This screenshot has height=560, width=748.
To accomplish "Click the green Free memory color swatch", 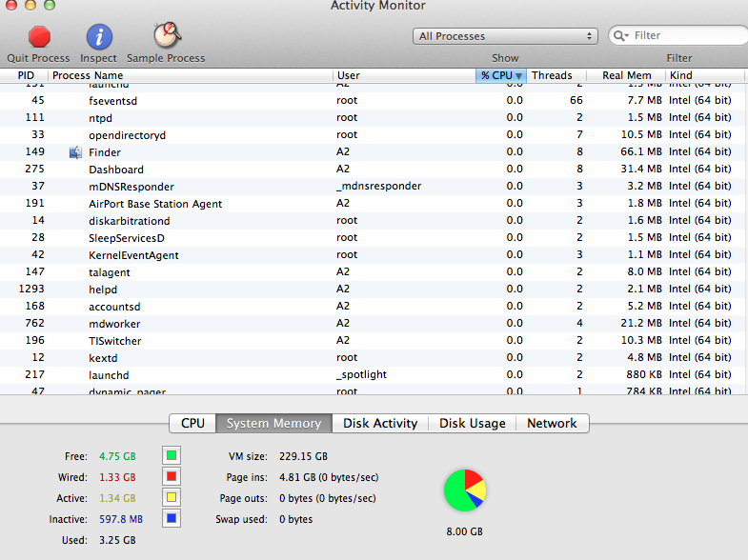I will tap(172, 455).
